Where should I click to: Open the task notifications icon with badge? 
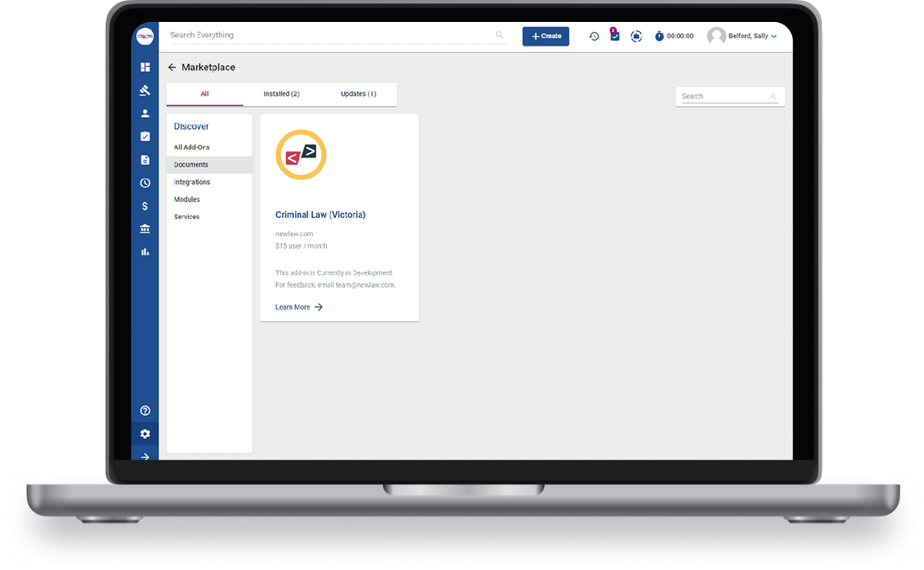tap(614, 36)
